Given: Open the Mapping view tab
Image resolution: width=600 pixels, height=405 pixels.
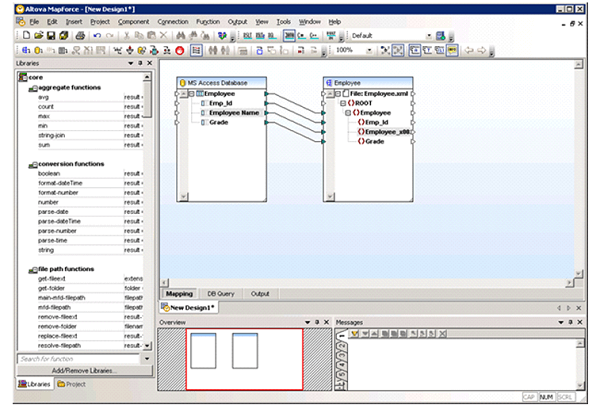Looking at the screenshot, I should coord(179,294).
